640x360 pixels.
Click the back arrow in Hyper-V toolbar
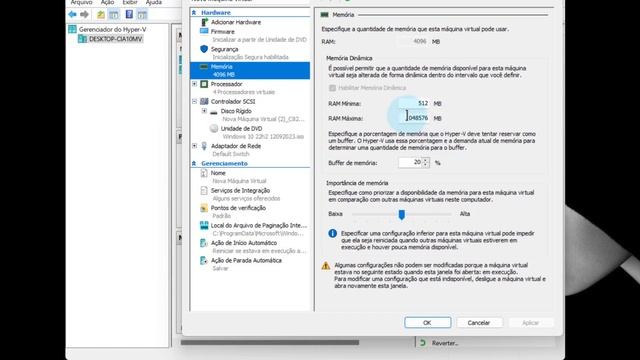click(73, 15)
